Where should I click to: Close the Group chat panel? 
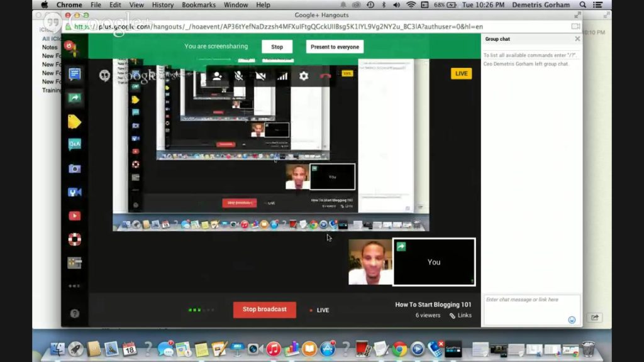[x=577, y=38]
